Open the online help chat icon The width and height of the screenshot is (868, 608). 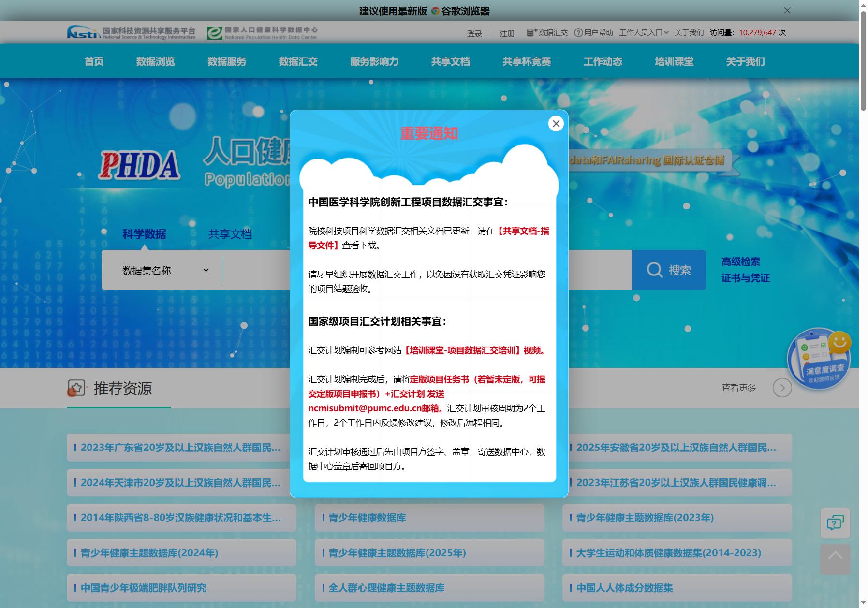pos(835,523)
